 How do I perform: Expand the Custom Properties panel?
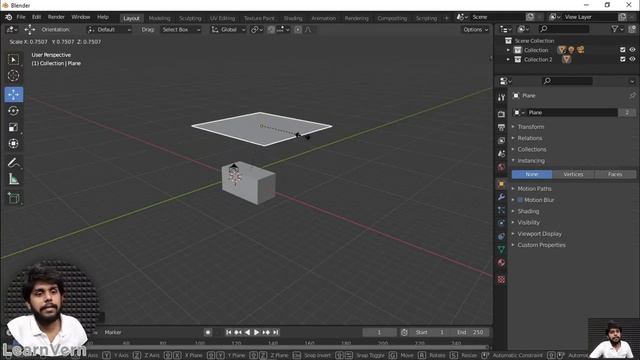click(541, 245)
